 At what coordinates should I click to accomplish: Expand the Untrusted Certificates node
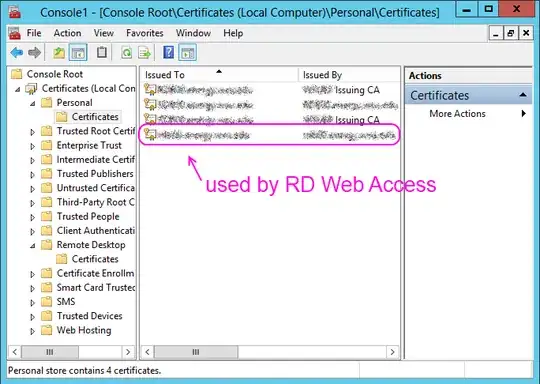(32, 189)
